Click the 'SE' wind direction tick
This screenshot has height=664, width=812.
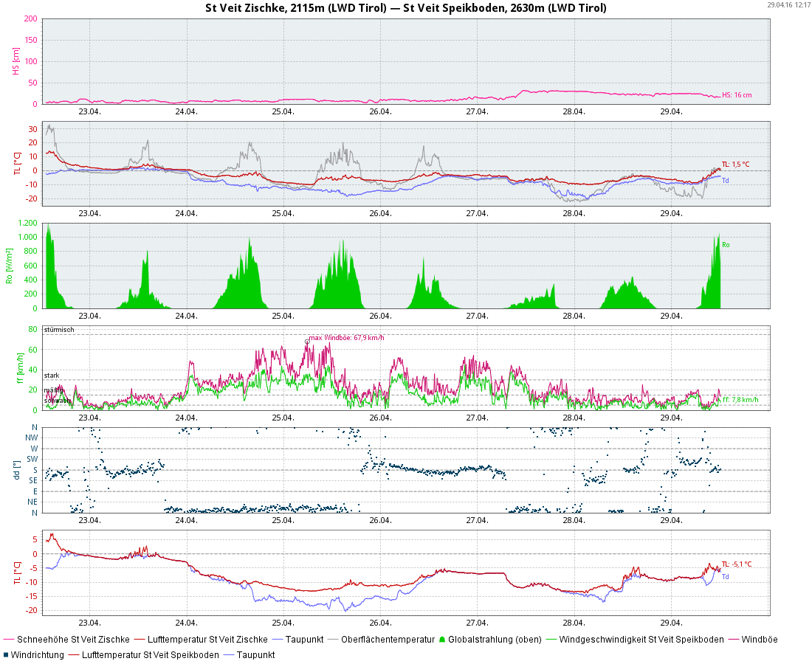[x=33, y=481]
